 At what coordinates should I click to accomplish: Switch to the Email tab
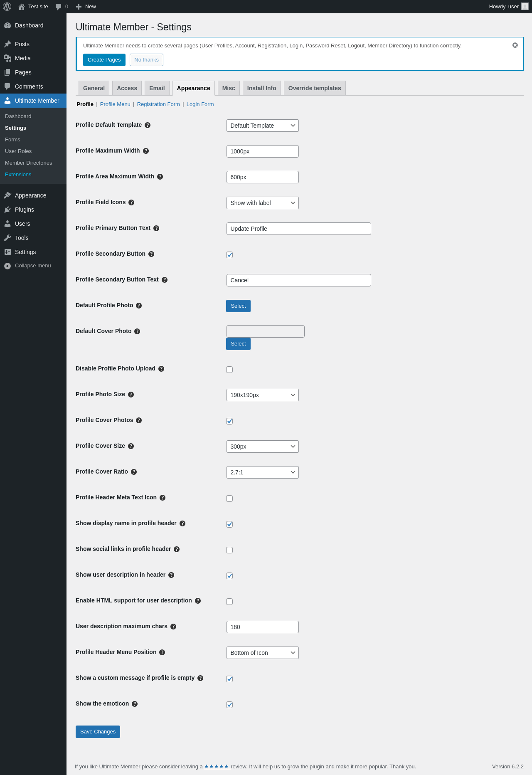coord(157,88)
